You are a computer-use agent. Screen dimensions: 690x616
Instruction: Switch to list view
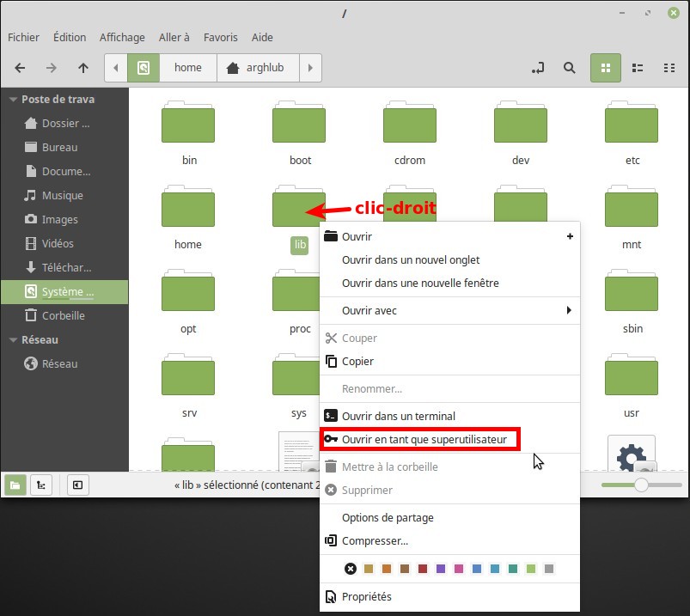[x=638, y=68]
